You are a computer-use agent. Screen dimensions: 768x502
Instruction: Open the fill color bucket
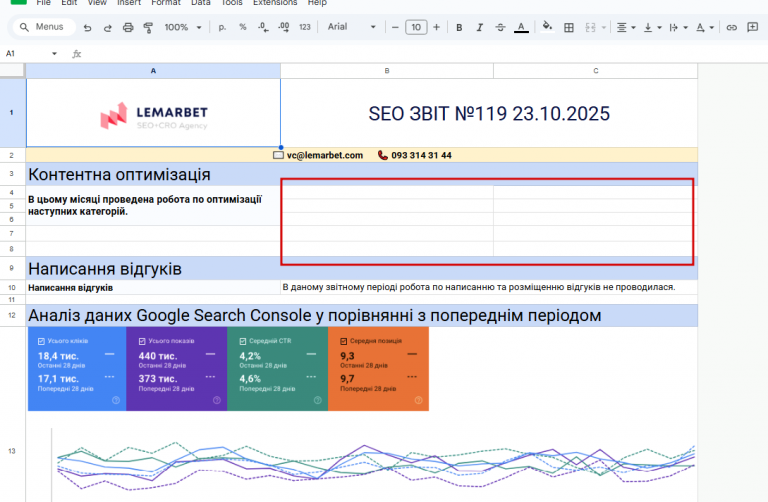click(x=548, y=26)
